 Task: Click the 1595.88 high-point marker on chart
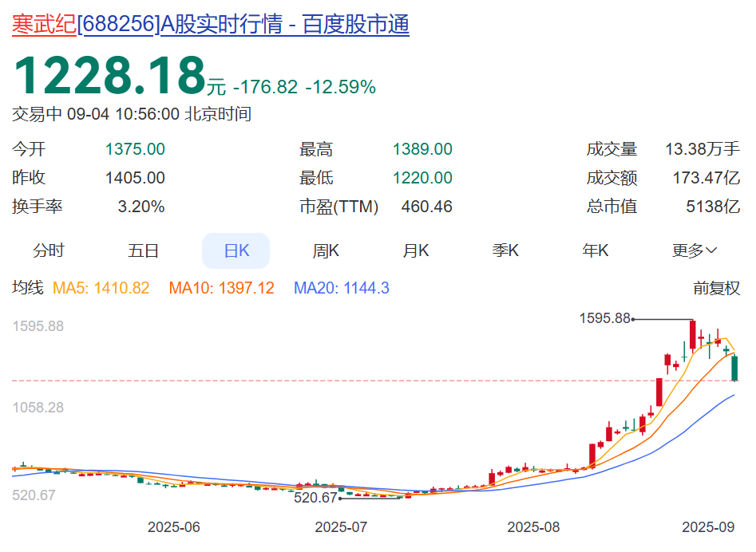[605, 318]
